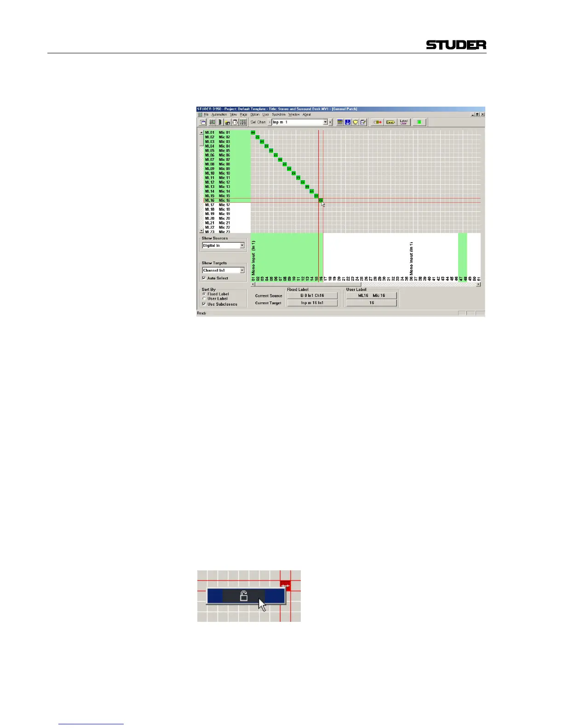Click target column label '36 Mono Input (In 1)'
Viewport: 563px width, 728px height.
click(x=411, y=261)
